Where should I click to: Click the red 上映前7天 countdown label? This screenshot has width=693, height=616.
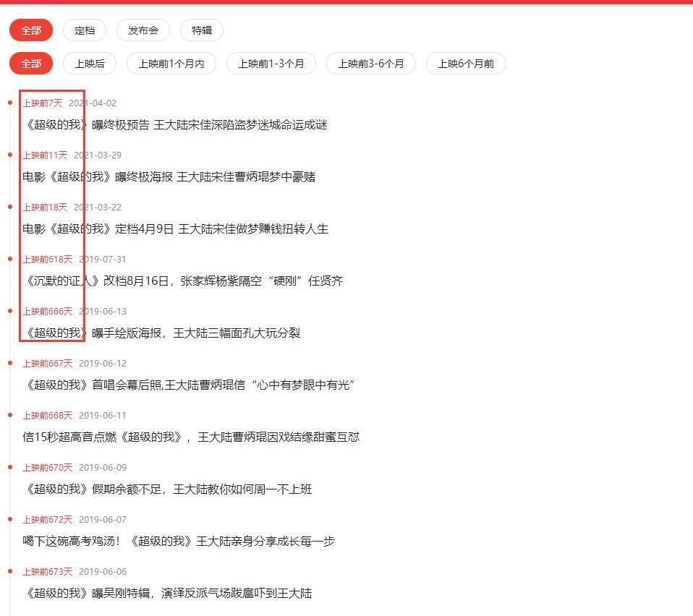[43, 103]
